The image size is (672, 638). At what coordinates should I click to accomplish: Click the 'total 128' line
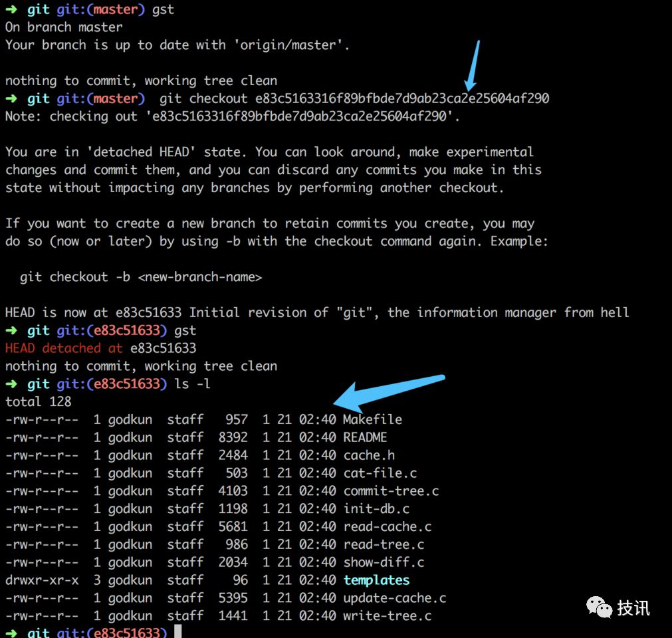38,402
